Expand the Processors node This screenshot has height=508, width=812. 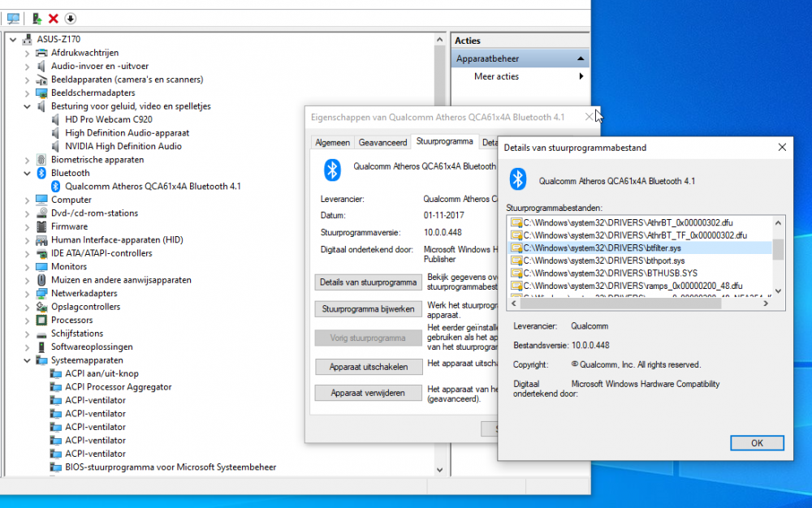[x=27, y=320]
